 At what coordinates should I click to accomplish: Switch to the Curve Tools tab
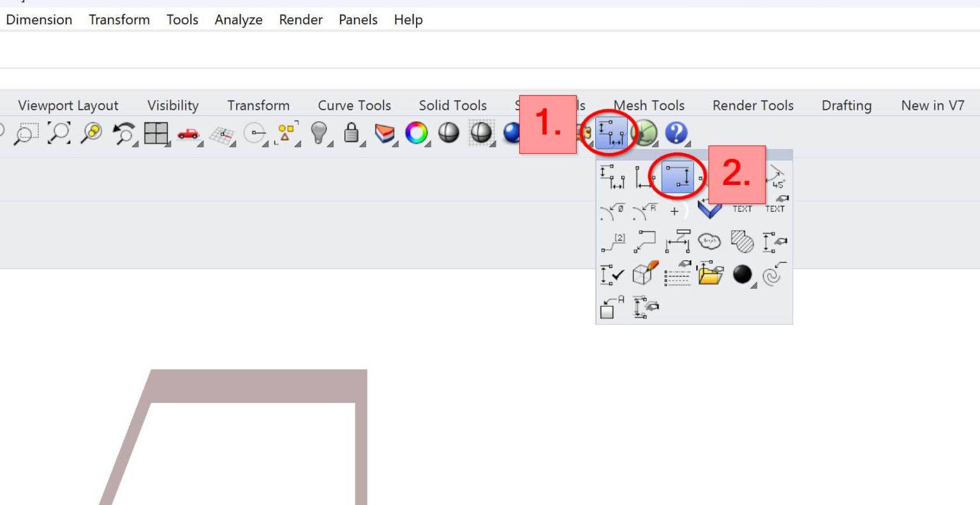[x=354, y=105]
